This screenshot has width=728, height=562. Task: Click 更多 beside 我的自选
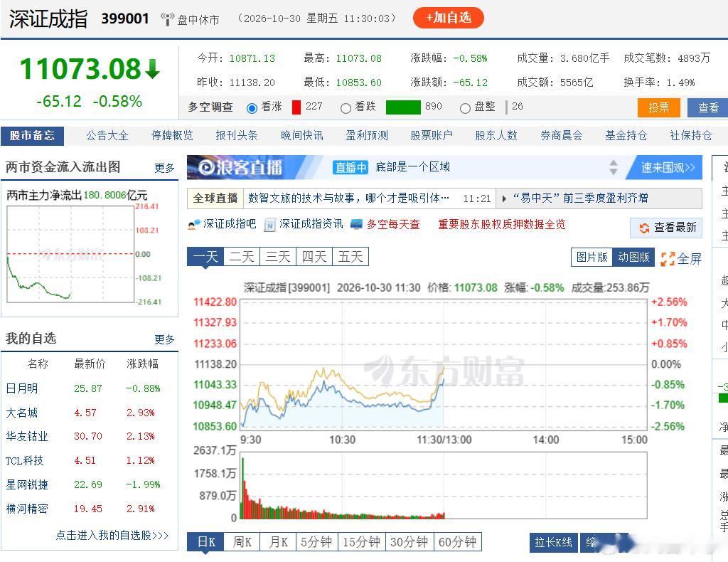[164, 339]
